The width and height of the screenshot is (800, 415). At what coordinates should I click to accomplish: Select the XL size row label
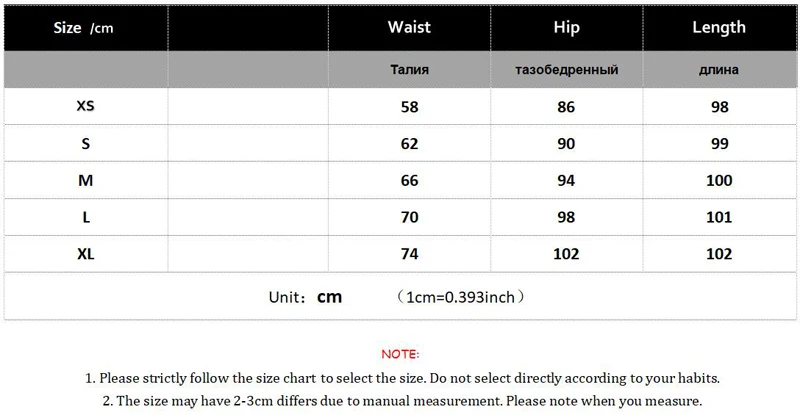[x=85, y=254]
